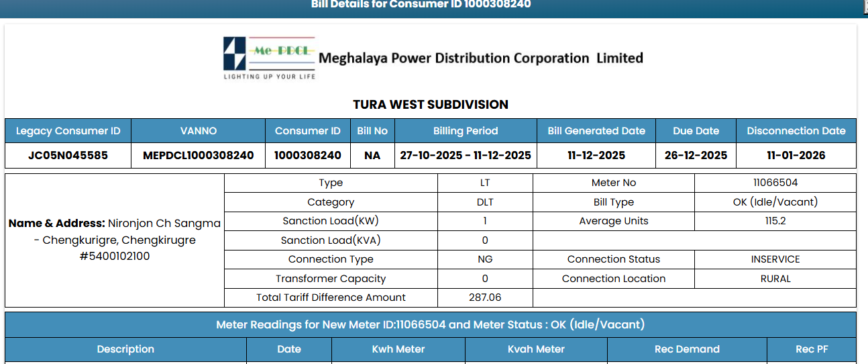868x364 pixels.
Task: Click the 'Rec Demand' column header
Action: coord(687,349)
